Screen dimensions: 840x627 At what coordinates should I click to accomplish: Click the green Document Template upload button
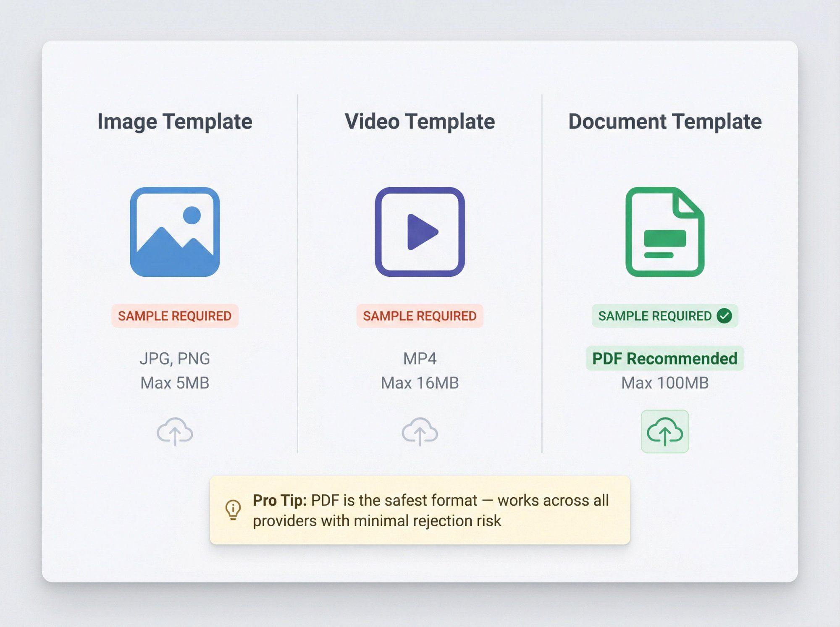[x=665, y=431]
